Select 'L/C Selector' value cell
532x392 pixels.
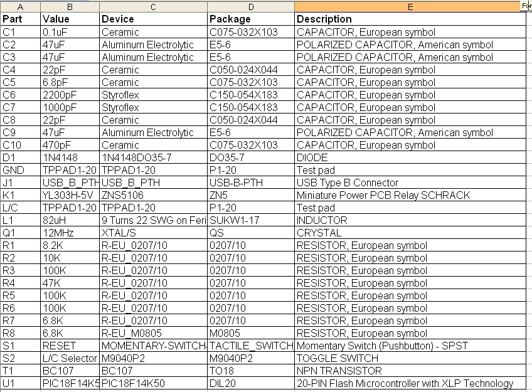click(x=70, y=358)
